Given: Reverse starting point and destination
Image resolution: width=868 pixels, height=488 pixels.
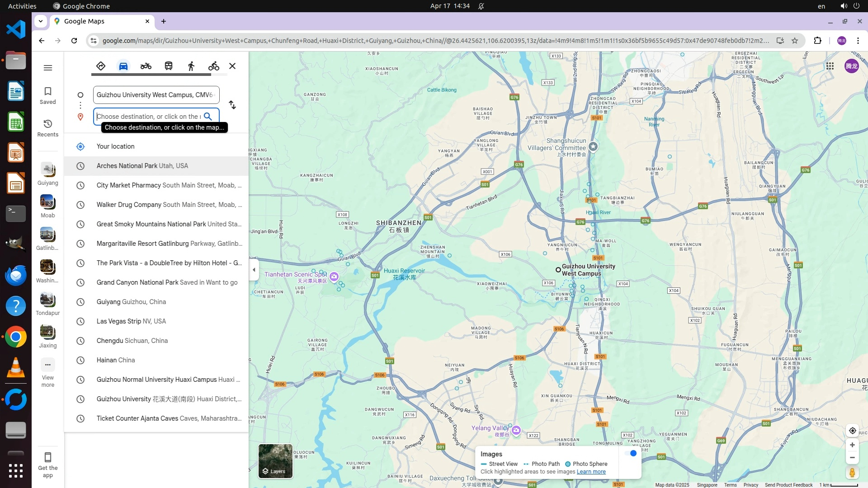Looking at the screenshot, I should tap(232, 105).
